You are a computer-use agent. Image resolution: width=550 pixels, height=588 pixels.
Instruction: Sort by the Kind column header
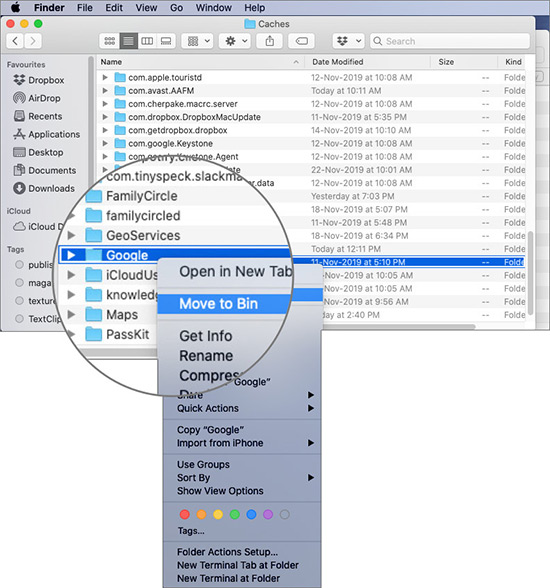513,62
